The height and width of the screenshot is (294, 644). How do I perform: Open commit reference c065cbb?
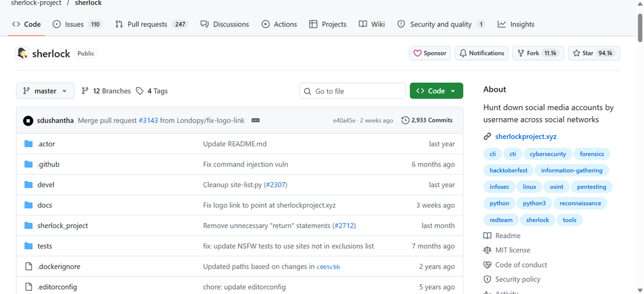pos(328,267)
